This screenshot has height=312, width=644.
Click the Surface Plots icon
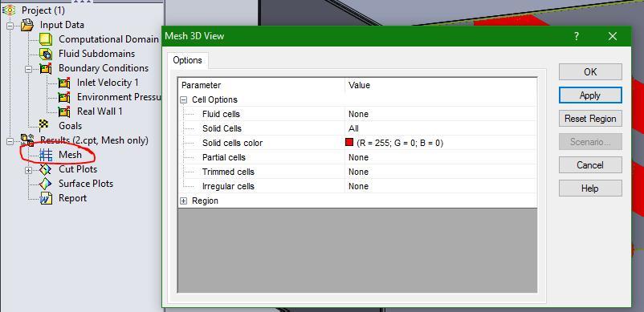(46, 184)
